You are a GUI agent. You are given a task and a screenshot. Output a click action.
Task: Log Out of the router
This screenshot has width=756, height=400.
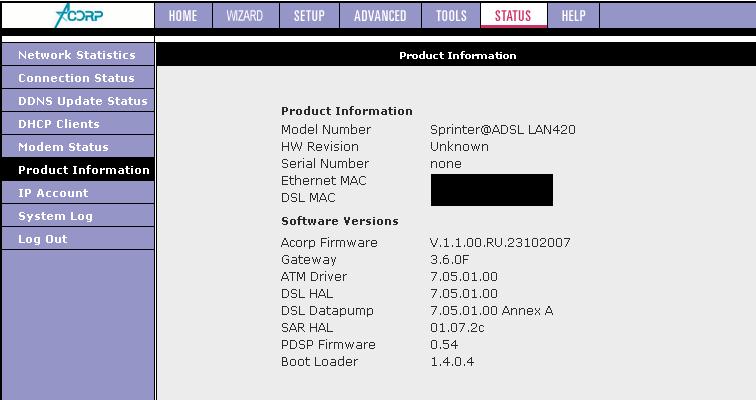[43, 239]
